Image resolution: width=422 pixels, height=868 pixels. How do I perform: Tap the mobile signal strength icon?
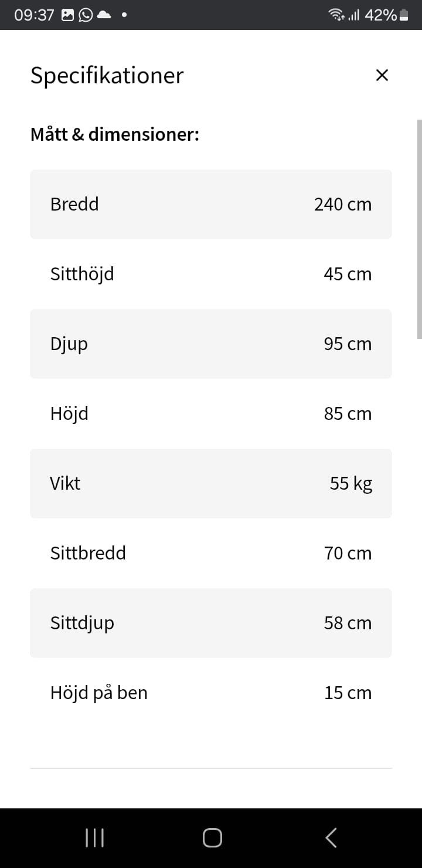click(353, 15)
